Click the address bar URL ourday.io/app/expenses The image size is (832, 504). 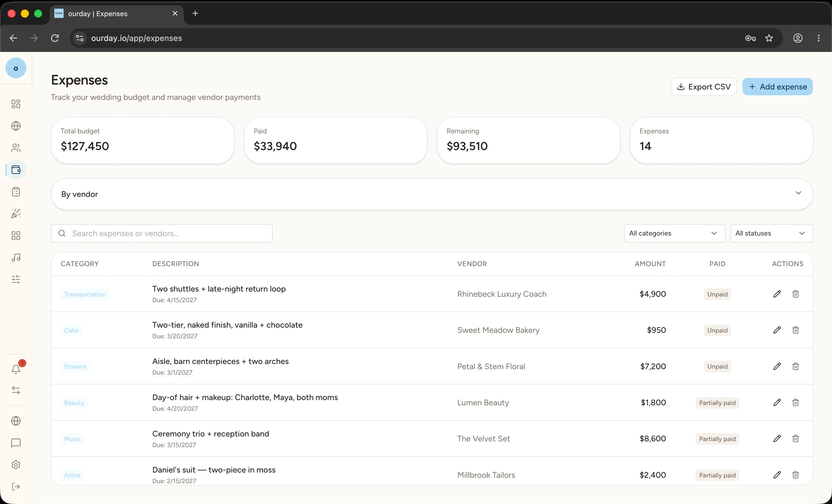pos(136,38)
